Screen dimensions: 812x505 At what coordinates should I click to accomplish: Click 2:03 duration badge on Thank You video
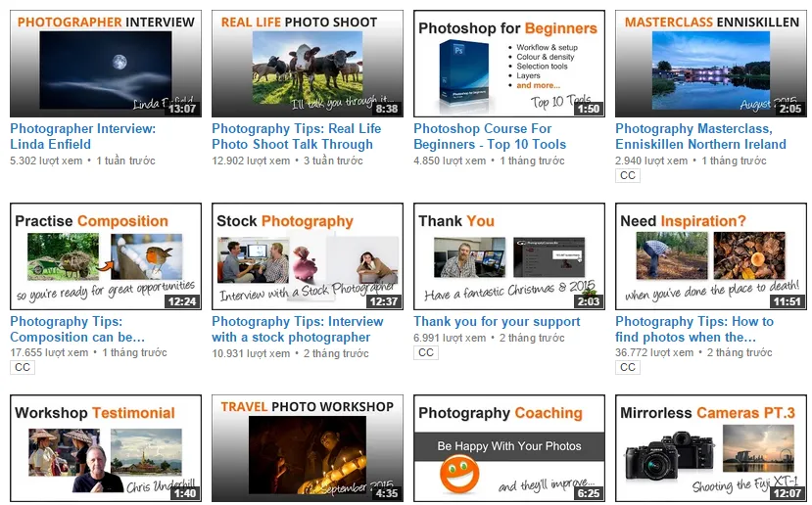point(589,301)
